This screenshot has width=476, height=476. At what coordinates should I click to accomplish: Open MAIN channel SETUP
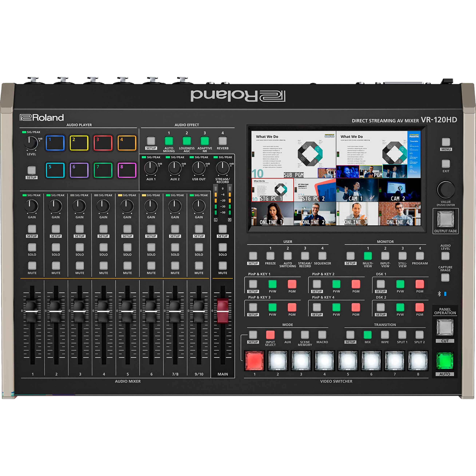coord(223,229)
